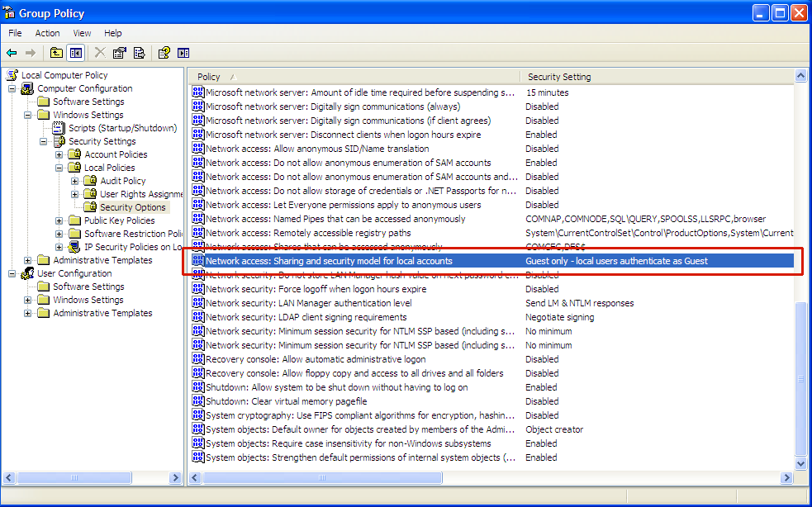Click the Local Computer Policy scroll icon
The height and width of the screenshot is (507, 812).
point(12,75)
